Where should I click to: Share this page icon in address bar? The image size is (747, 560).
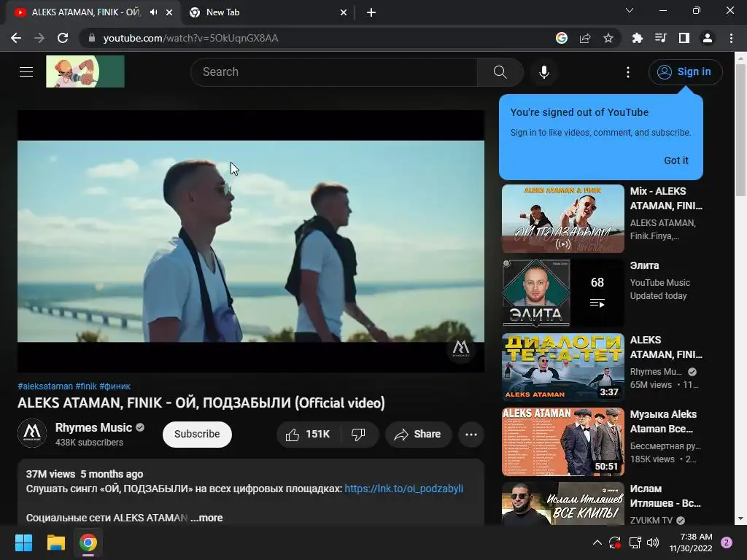[x=585, y=38]
